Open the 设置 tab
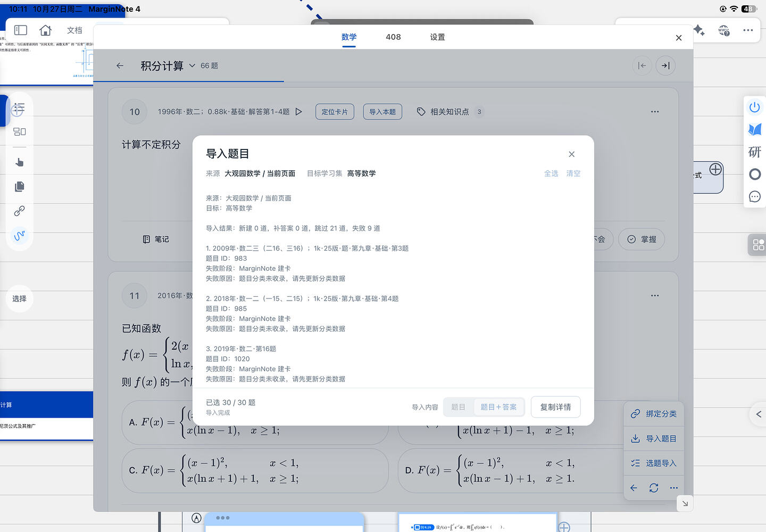The image size is (766, 532). click(437, 37)
